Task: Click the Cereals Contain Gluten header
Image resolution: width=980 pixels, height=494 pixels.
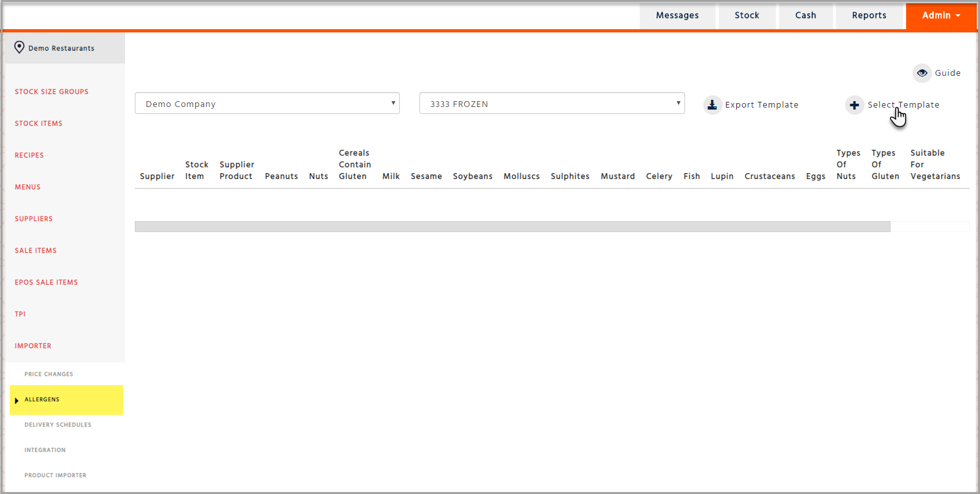Action: (x=355, y=165)
